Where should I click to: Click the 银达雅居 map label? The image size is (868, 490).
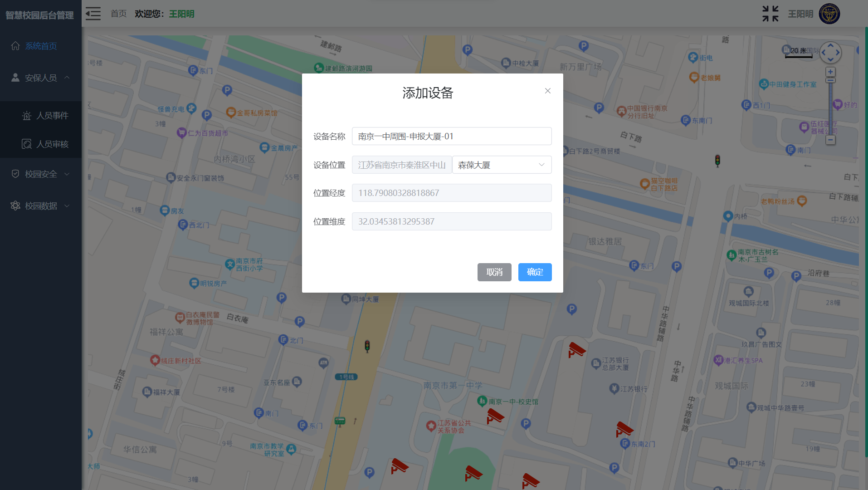[605, 241]
